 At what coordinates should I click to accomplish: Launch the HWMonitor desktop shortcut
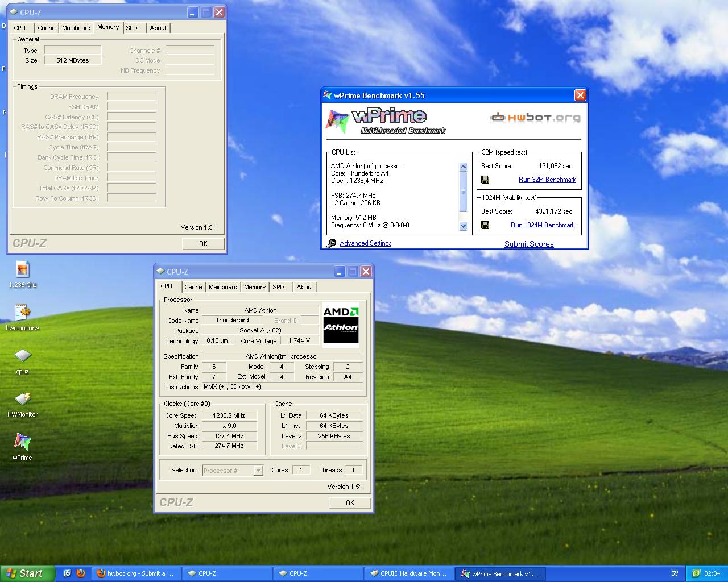(x=23, y=404)
